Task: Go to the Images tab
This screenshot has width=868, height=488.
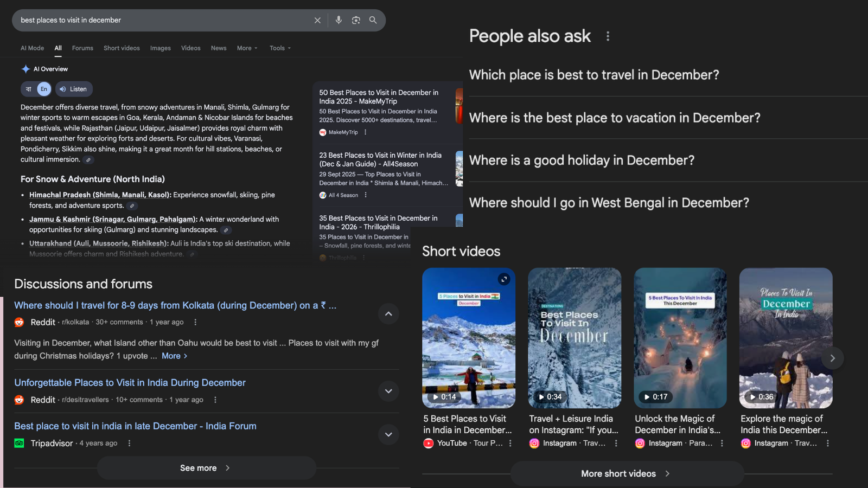Action: 161,48
